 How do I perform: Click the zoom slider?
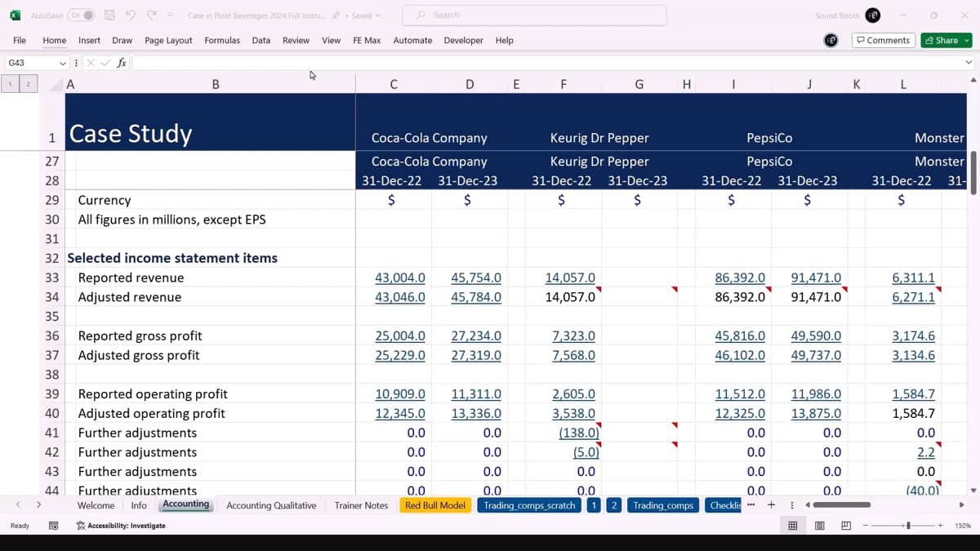tap(908, 526)
